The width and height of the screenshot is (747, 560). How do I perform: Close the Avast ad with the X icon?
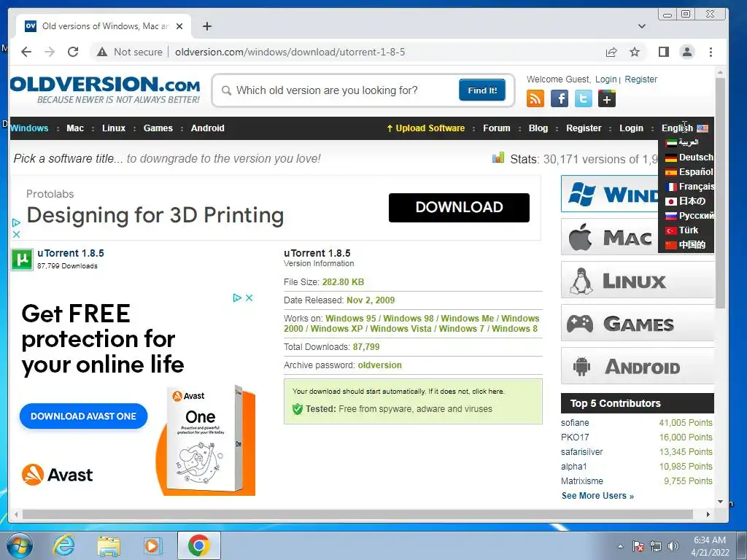[x=249, y=297]
